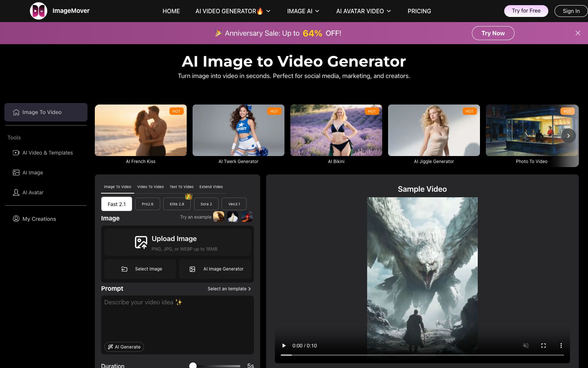588x368 pixels.
Task: Try the white dress example image
Action: (x=233, y=217)
